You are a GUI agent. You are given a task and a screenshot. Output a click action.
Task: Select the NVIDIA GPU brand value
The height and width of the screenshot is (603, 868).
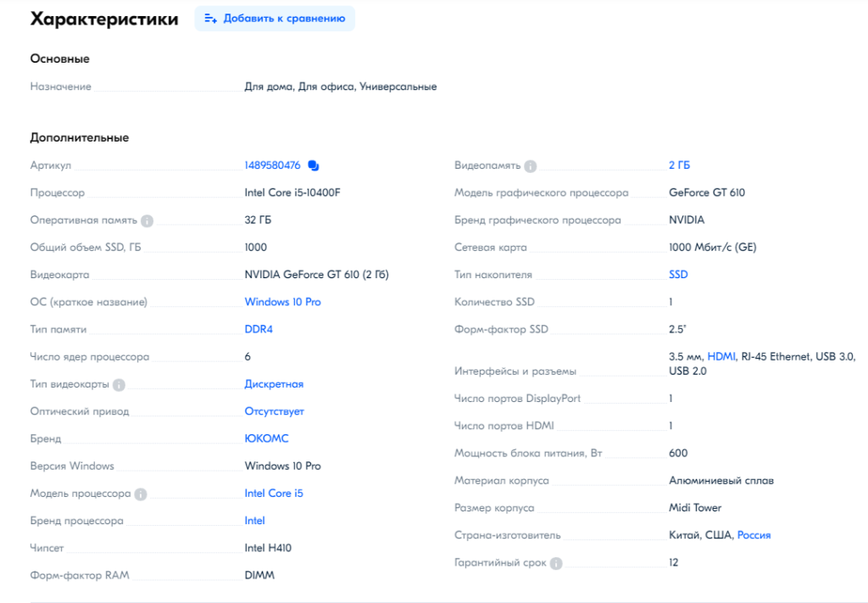pyautogui.click(x=687, y=220)
